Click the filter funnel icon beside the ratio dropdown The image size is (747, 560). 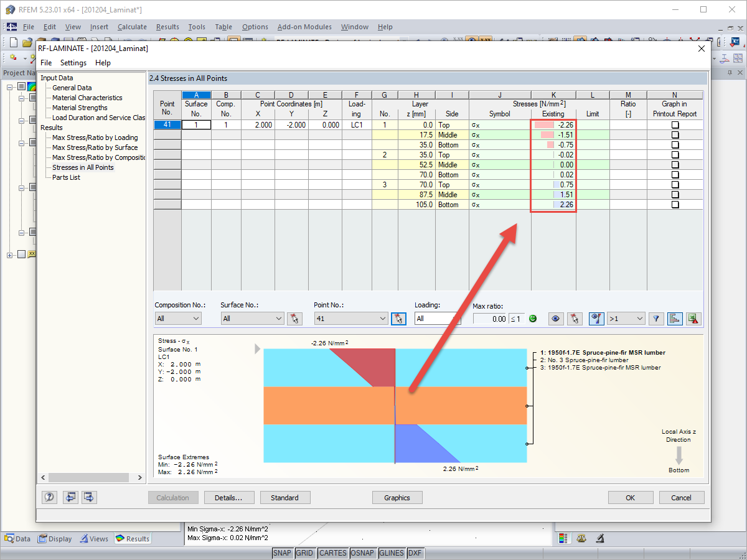[x=656, y=319]
